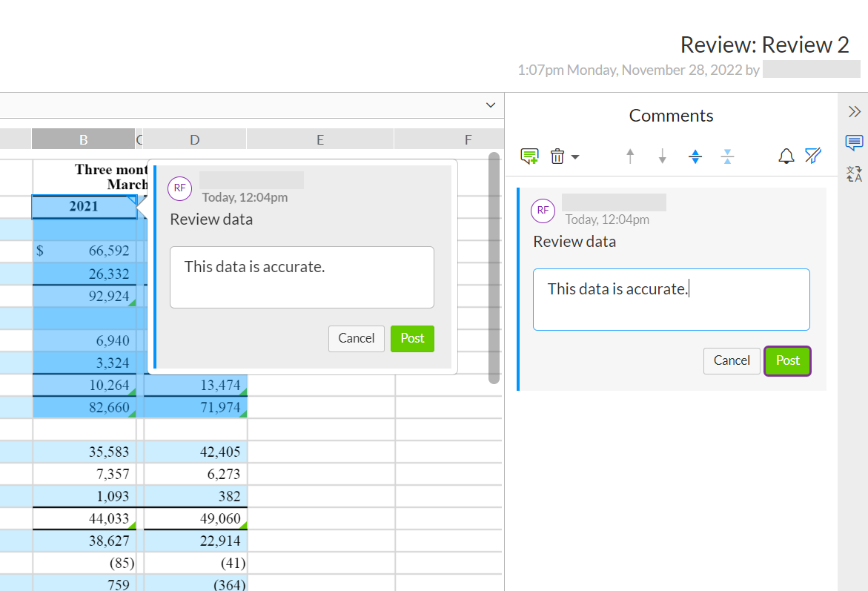Open comment notification settings
The width and height of the screenshot is (868, 591).
(x=786, y=156)
